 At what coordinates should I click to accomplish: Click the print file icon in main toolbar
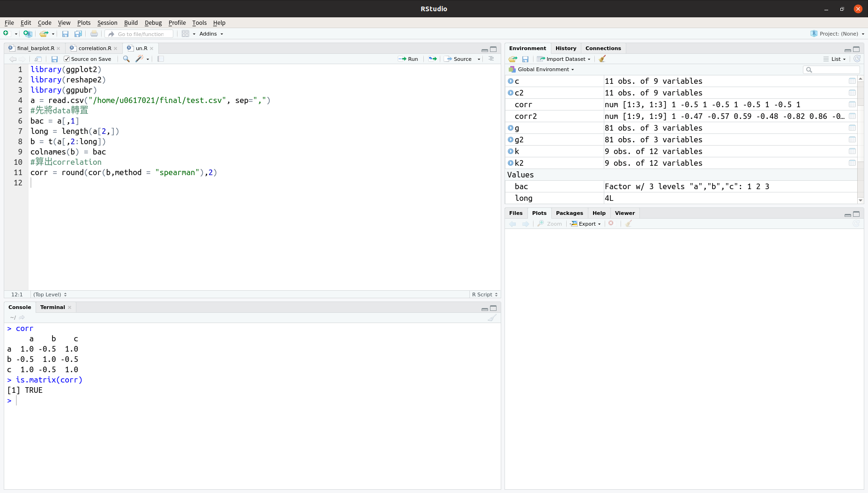[94, 34]
